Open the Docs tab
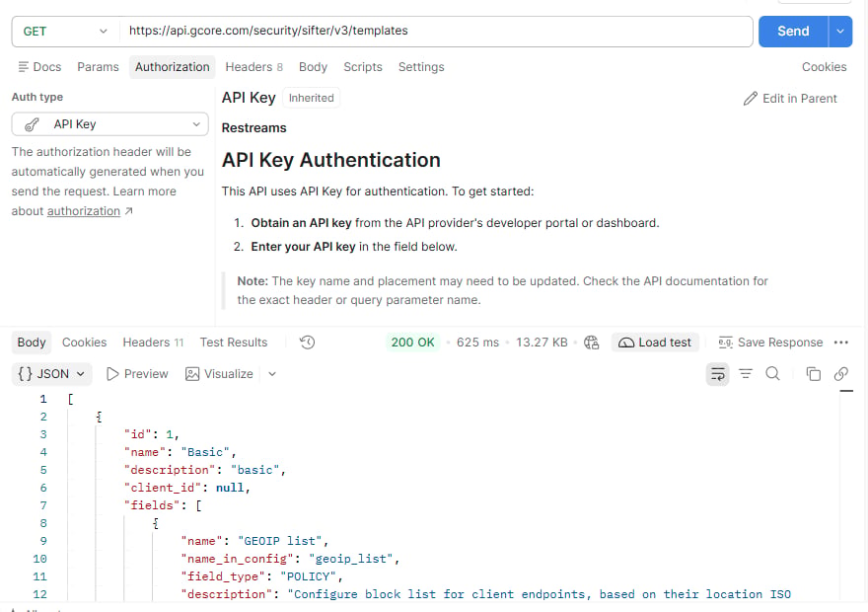 click(39, 67)
